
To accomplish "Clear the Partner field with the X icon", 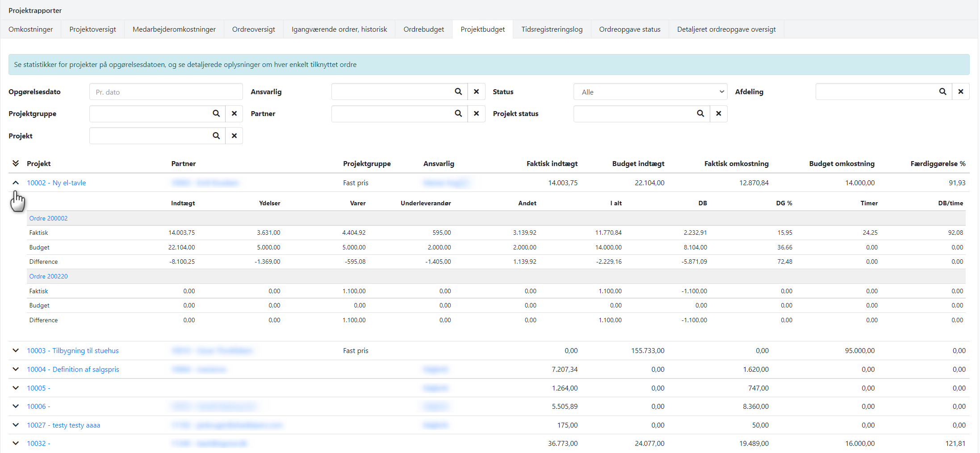I will point(476,114).
